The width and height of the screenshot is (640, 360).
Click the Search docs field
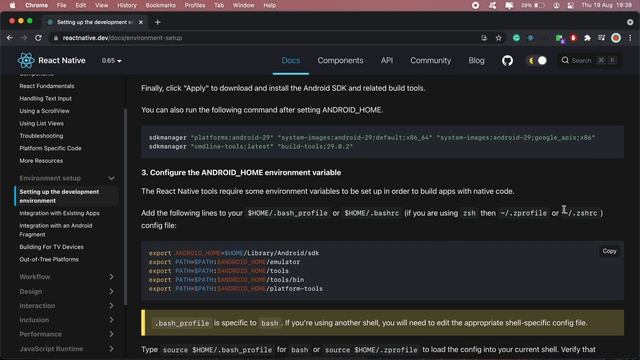(589, 60)
